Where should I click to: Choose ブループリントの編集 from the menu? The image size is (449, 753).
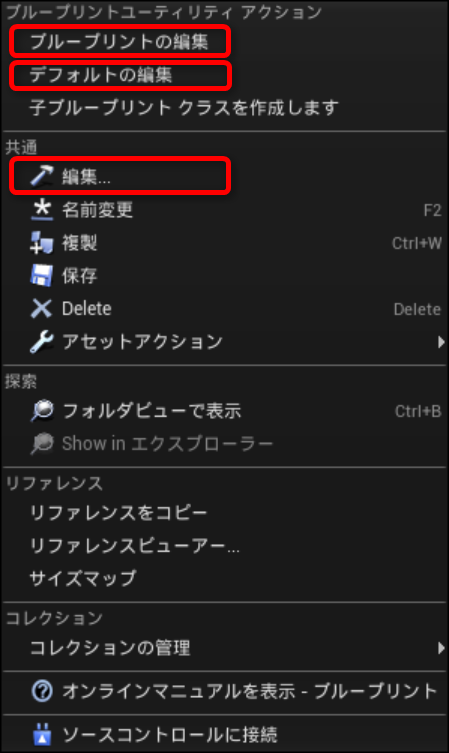119,42
